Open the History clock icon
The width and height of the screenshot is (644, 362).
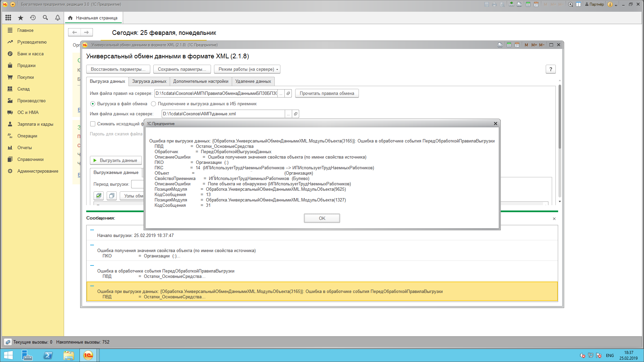33,18
